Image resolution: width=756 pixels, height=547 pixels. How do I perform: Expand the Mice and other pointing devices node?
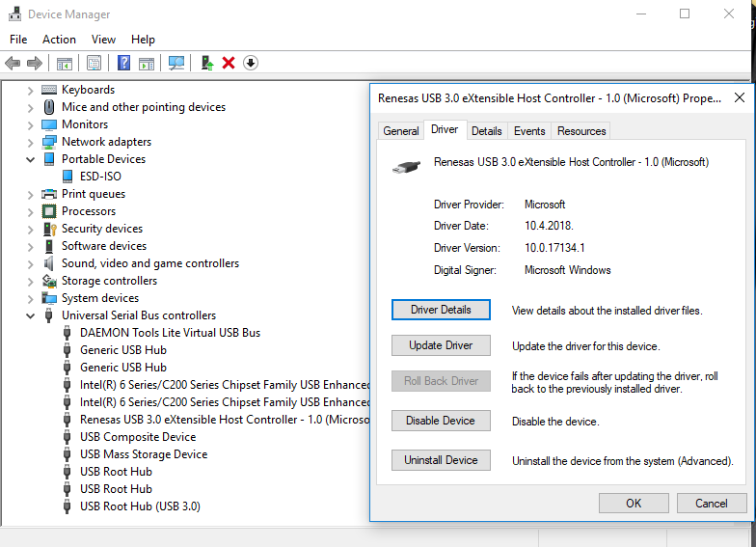[30, 108]
